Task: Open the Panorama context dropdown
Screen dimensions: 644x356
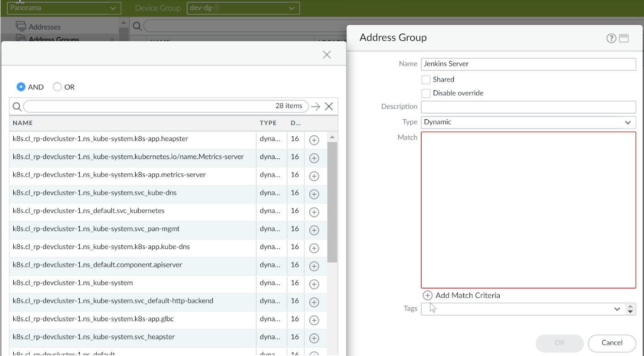Action: (64, 8)
